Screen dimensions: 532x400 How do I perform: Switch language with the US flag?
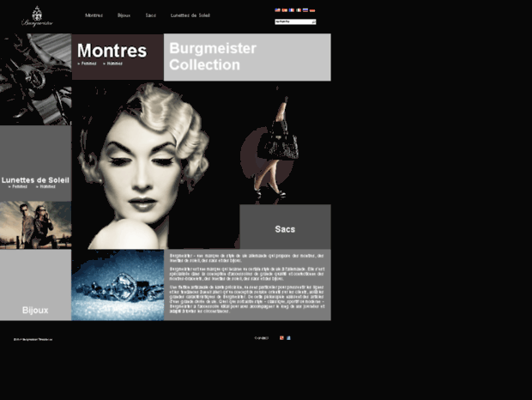click(277, 10)
